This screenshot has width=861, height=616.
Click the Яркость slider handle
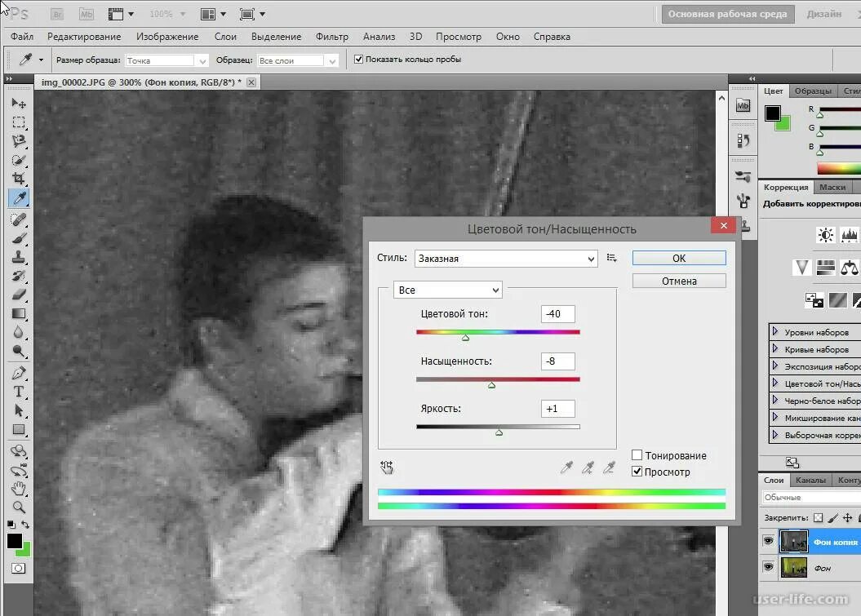(x=499, y=432)
